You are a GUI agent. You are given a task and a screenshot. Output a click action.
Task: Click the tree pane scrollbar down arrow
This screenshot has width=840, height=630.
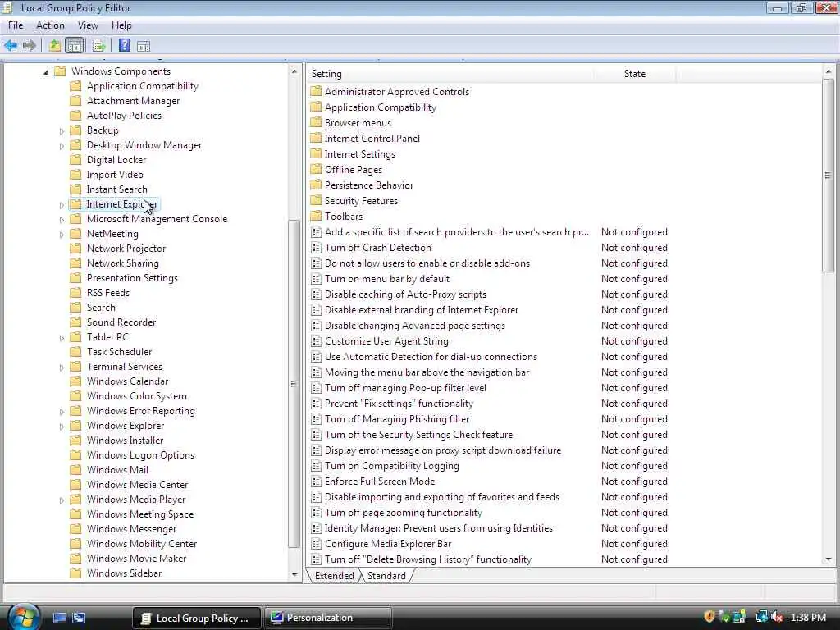[x=294, y=574]
